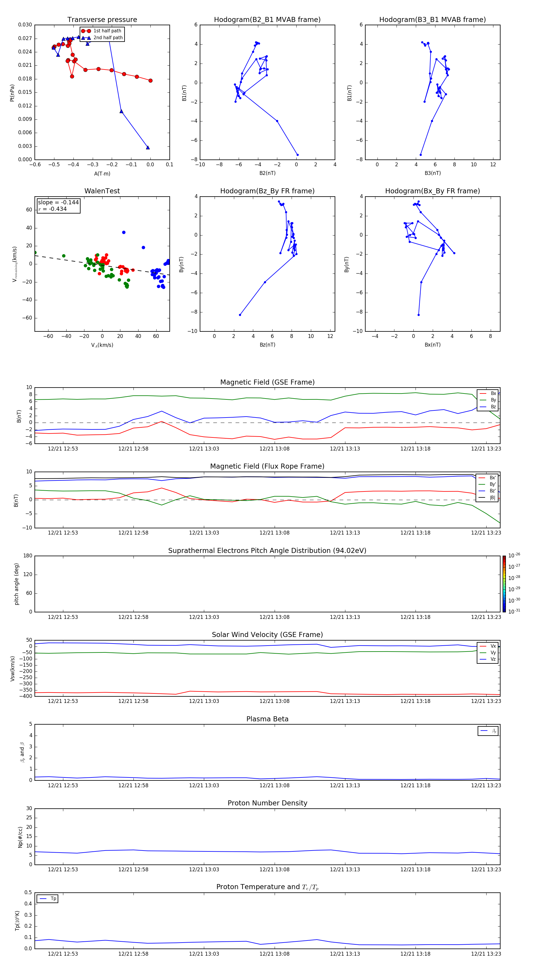Click the 'By' entry in GSE legend
The image size is (535, 980).
(x=488, y=400)
